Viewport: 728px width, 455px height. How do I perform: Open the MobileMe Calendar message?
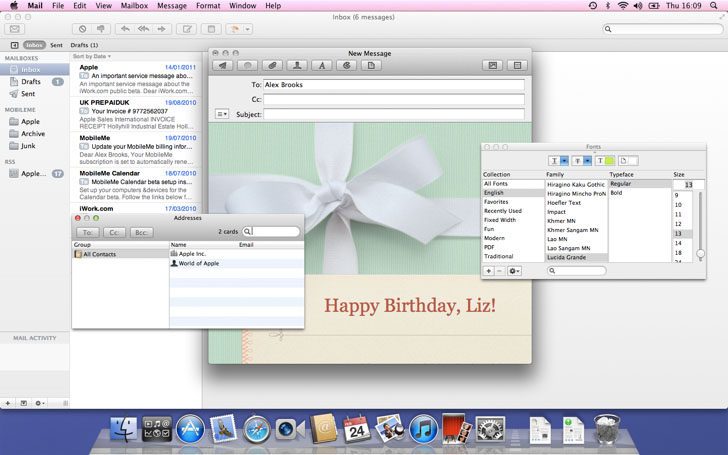(x=136, y=185)
